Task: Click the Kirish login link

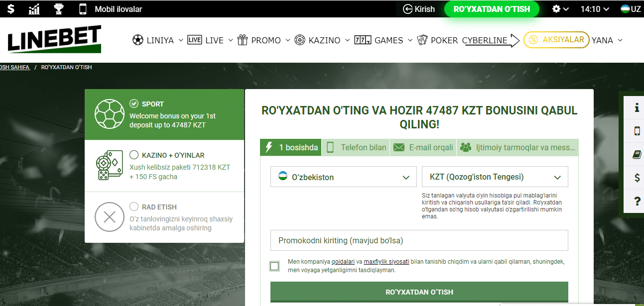Action: click(419, 9)
